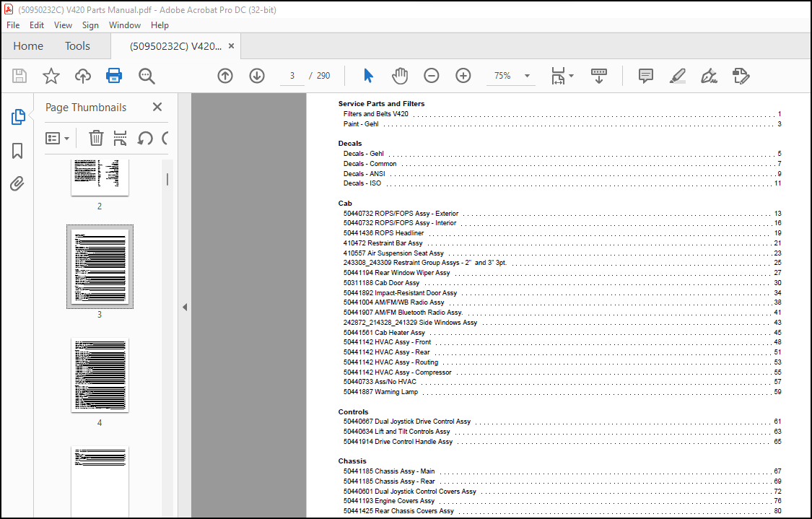
Task: Click '410557 Air Suspension Seat Assy' entry
Action: 393,253
